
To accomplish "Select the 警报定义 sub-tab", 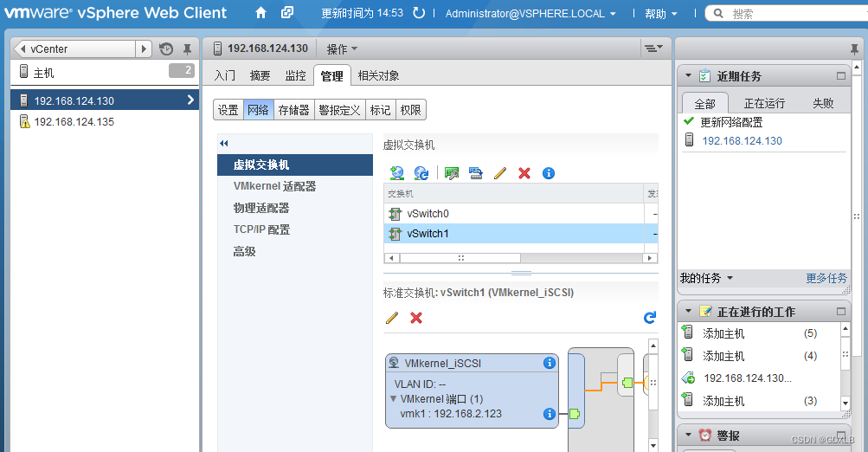I will click(340, 110).
